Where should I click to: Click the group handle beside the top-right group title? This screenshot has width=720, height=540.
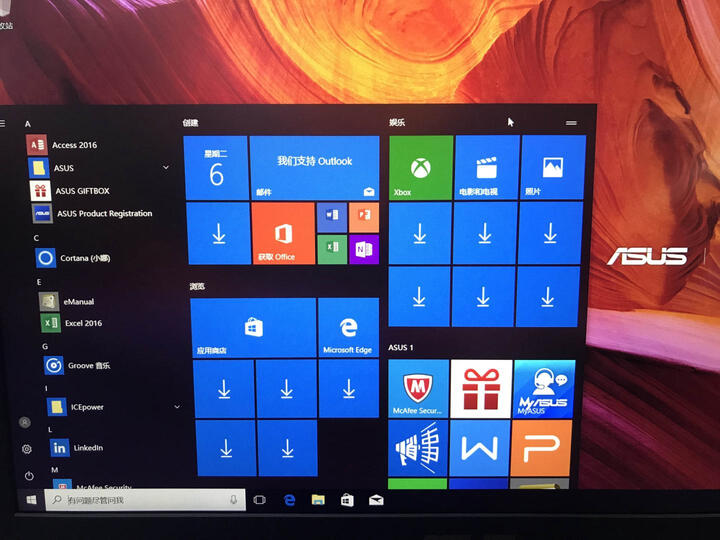571,123
